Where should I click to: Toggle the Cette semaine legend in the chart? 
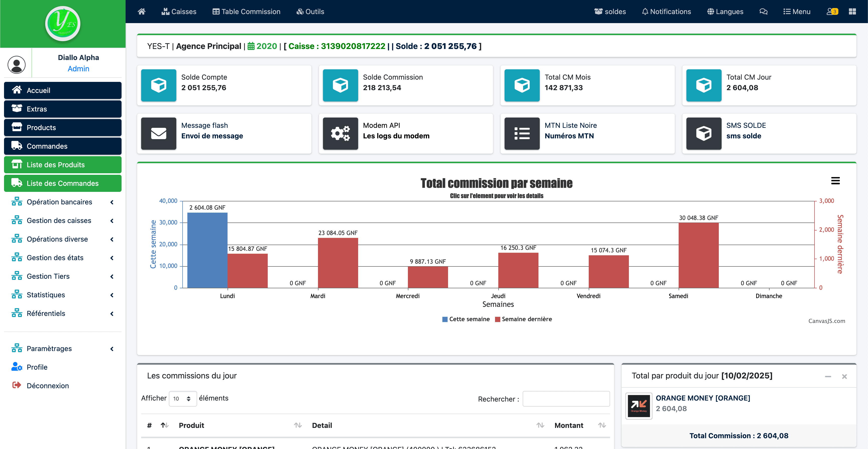(x=466, y=319)
